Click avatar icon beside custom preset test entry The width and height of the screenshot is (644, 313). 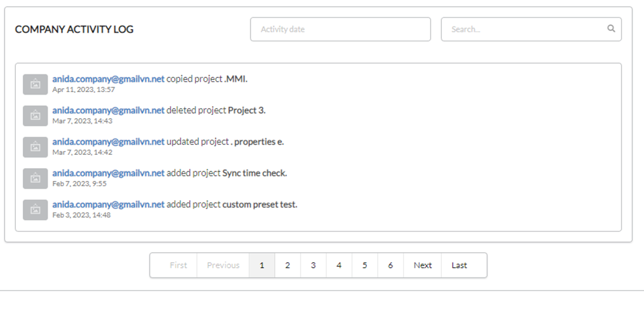36,210
